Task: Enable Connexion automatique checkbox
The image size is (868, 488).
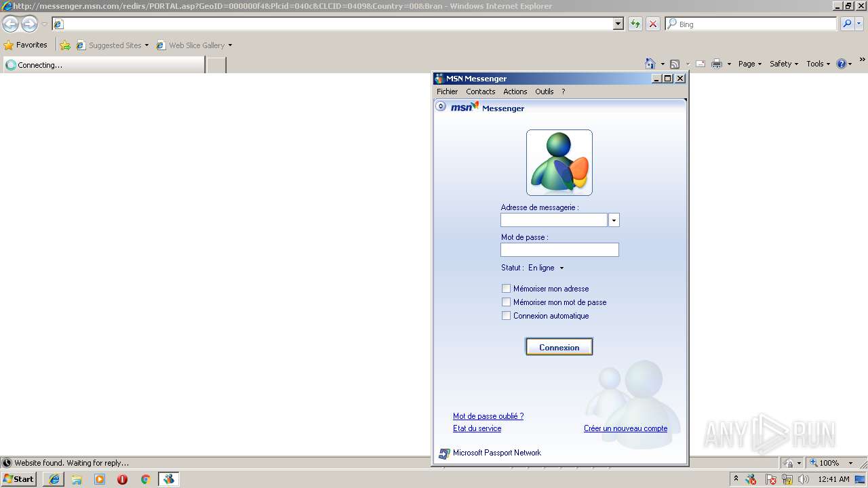Action: 506,316
